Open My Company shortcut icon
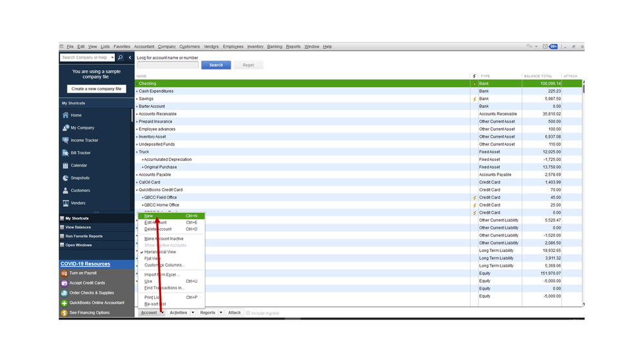This screenshot has height=362, width=644. point(65,128)
